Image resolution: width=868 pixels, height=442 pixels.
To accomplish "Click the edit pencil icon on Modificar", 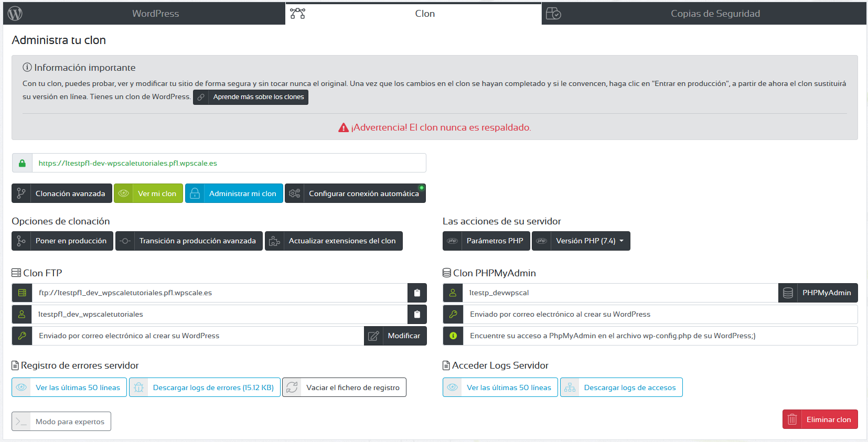I will tap(373, 336).
